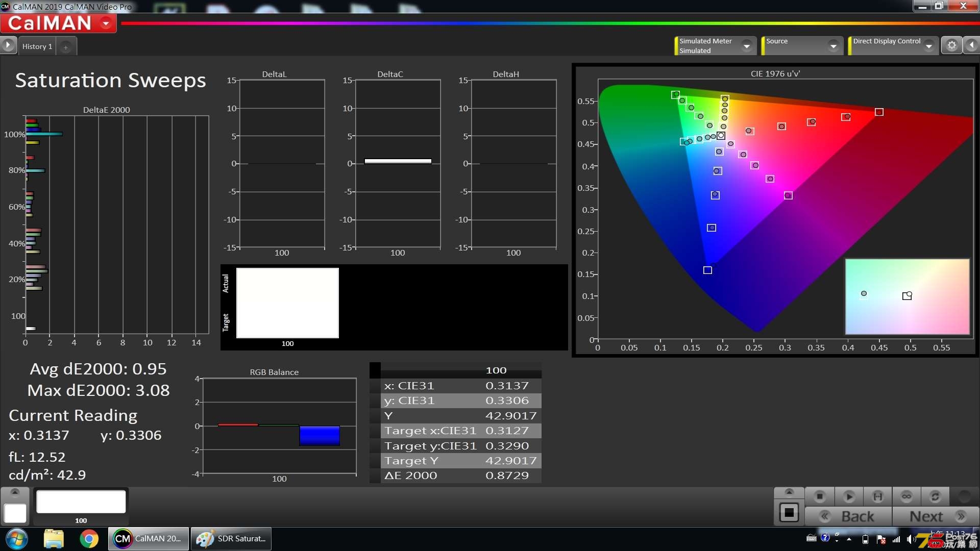This screenshot has height=551, width=980.
Task: Click the Max dE2000: 3.08 text
Action: pos(98,390)
